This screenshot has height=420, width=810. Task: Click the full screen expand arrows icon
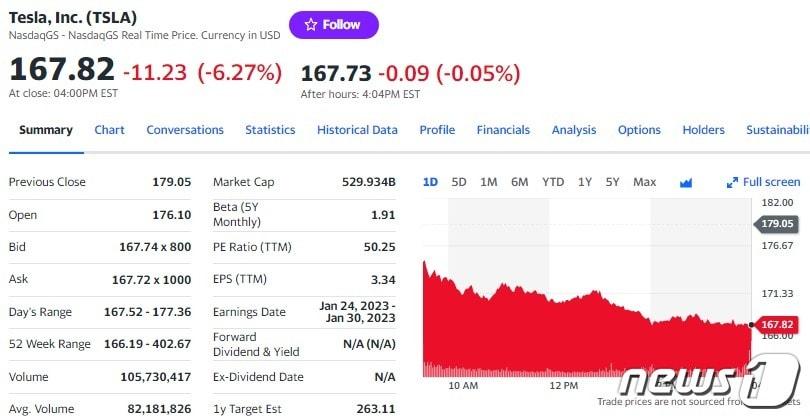(732, 182)
